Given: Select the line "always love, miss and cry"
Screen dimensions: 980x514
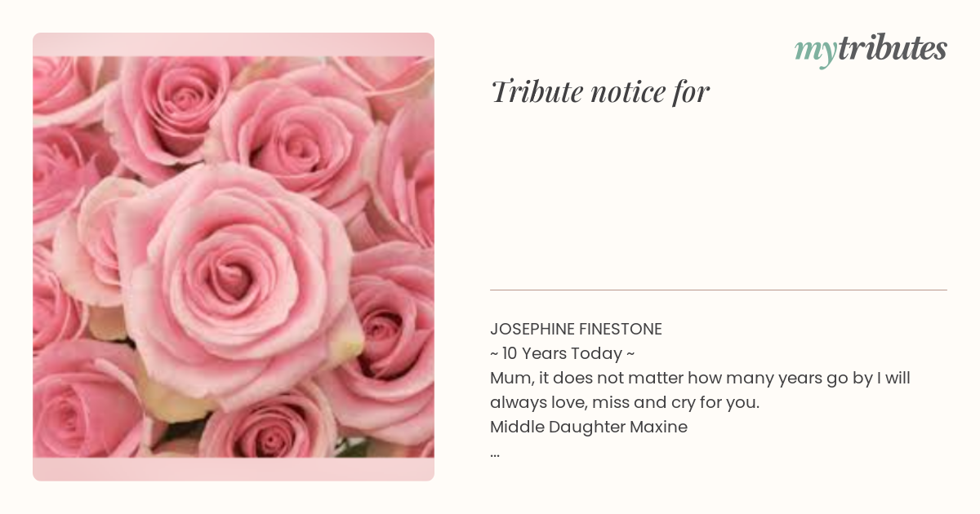Looking at the screenshot, I should tap(625, 402).
